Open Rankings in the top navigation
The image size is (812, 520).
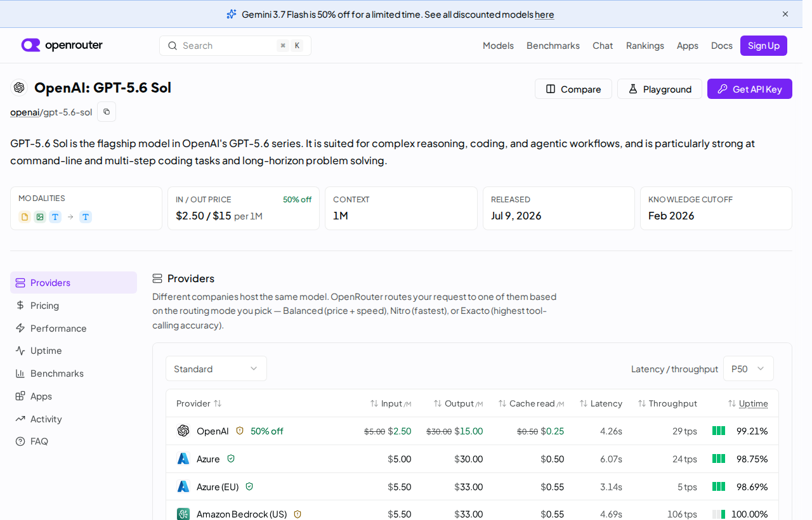645,46
